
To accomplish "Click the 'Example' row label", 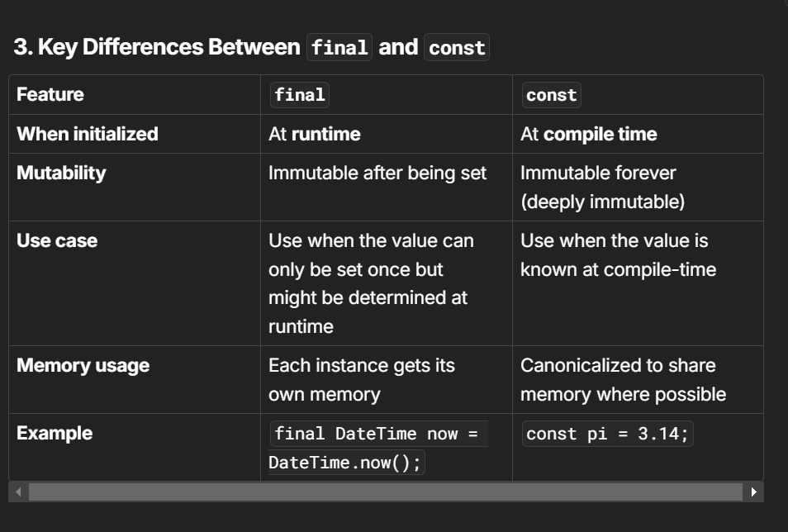I will [x=55, y=433].
